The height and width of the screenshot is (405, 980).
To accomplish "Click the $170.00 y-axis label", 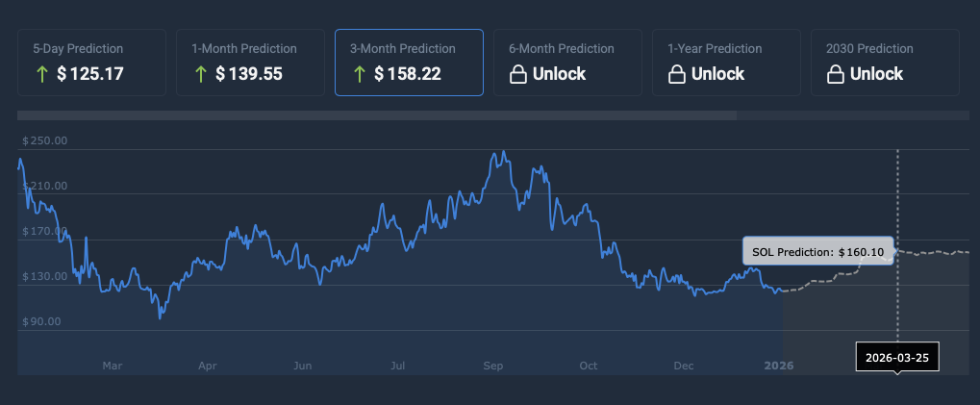I will click(x=45, y=232).
